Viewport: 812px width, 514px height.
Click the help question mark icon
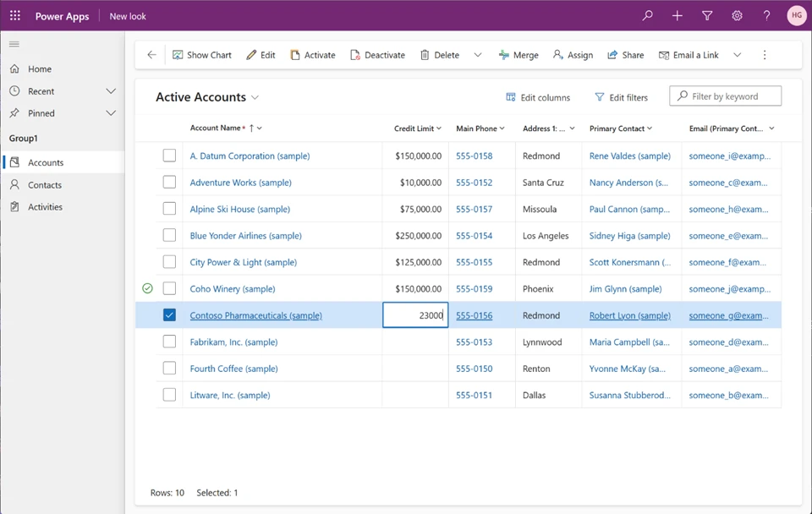click(766, 16)
